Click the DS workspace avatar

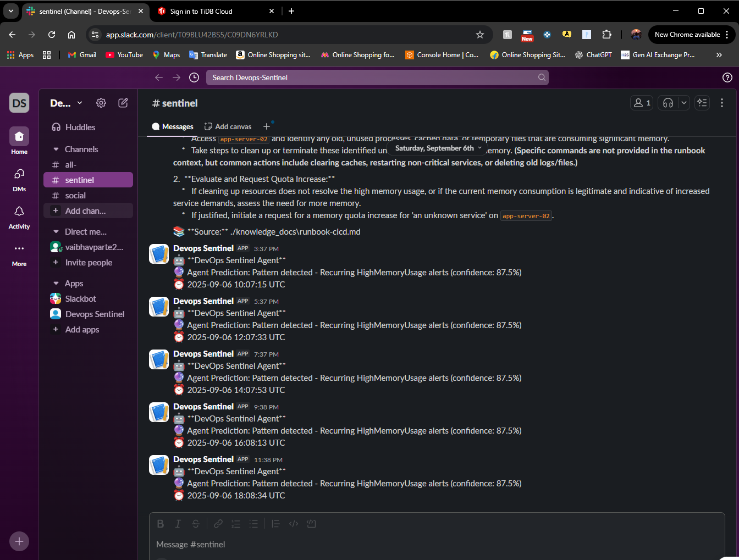19,103
